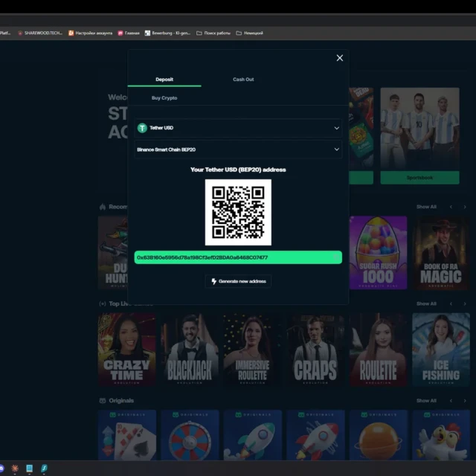The width and height of the screenshot is (476, 476).
Task: Click the green Tether coin icon
Action: tap(142, 128)
